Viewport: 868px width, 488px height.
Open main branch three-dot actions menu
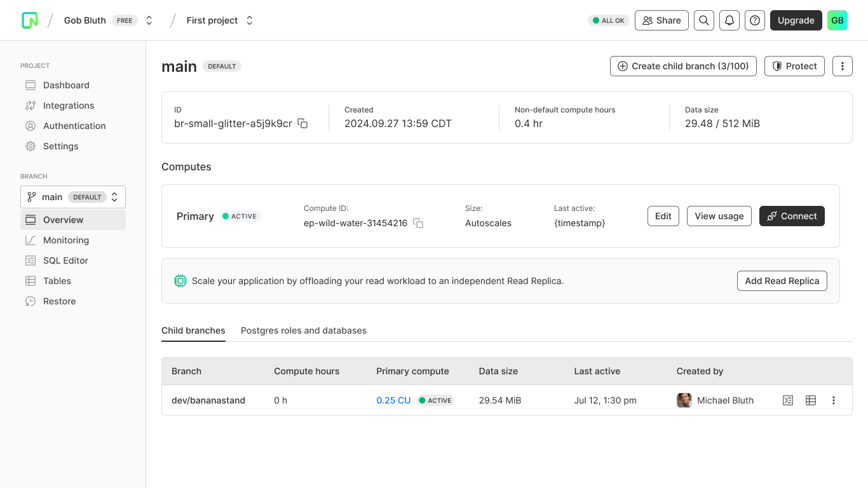(x=842, y=66)
